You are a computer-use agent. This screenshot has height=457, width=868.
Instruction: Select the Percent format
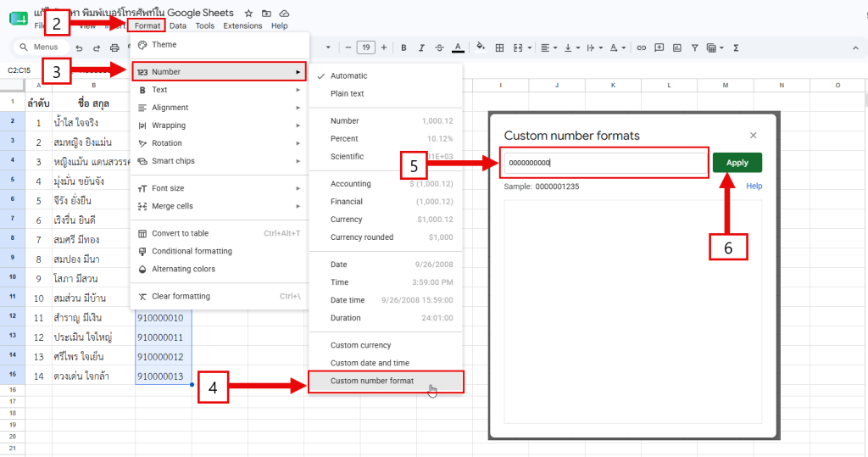[386, 138]
